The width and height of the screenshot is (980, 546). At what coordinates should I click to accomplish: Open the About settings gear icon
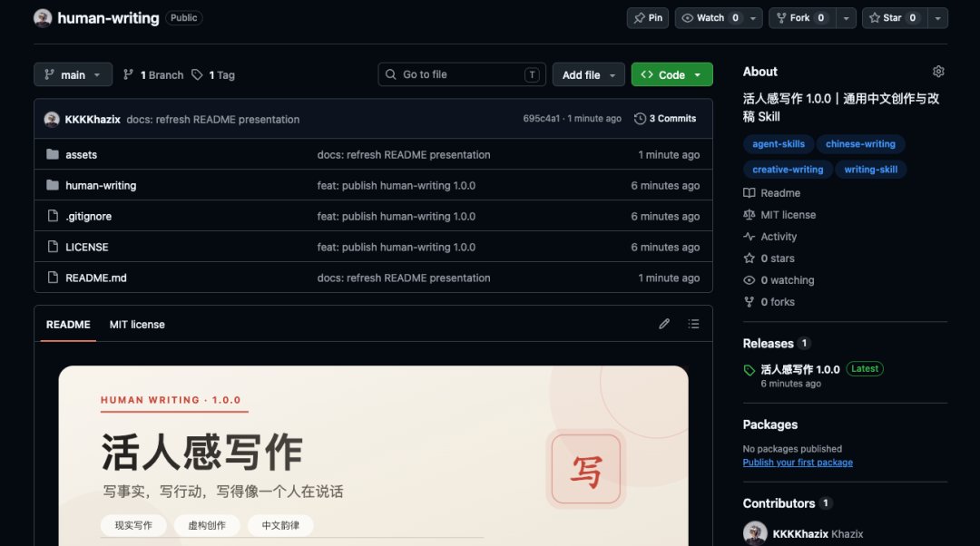click(938, 72)
